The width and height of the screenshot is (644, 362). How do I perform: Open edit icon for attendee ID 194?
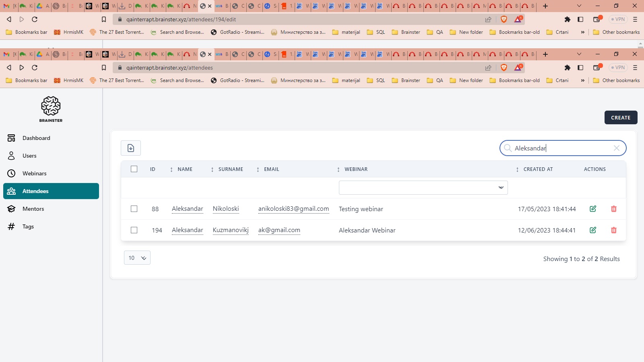(x=593, y=230)
